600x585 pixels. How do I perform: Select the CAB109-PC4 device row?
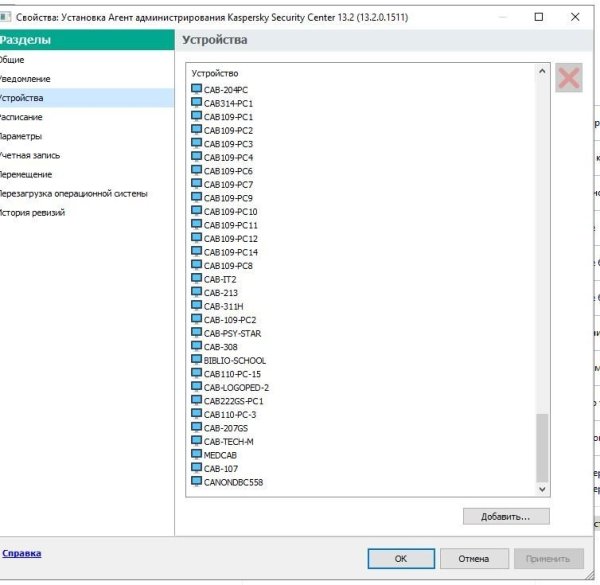[222, 157]
